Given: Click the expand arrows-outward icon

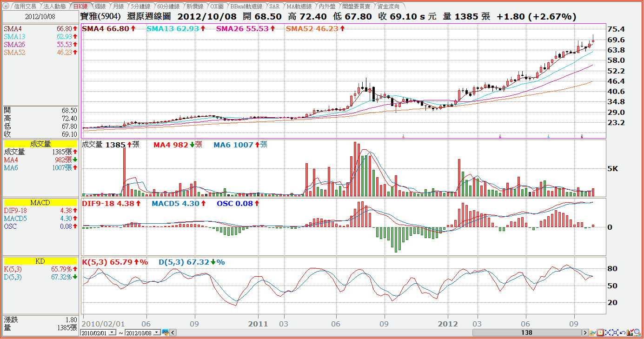Looking at the screenshot, I should [x=615, y=332].
